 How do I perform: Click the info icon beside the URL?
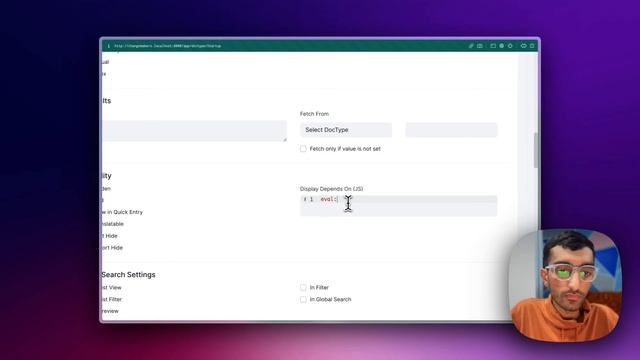tap(109, 46)
